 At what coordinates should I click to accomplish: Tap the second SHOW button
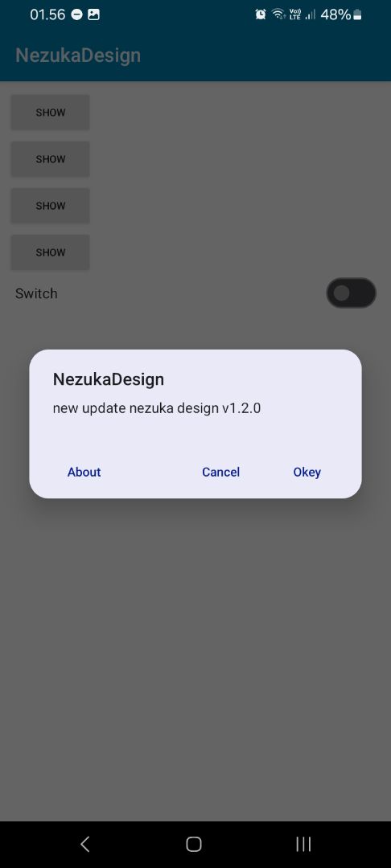[51, 159]
